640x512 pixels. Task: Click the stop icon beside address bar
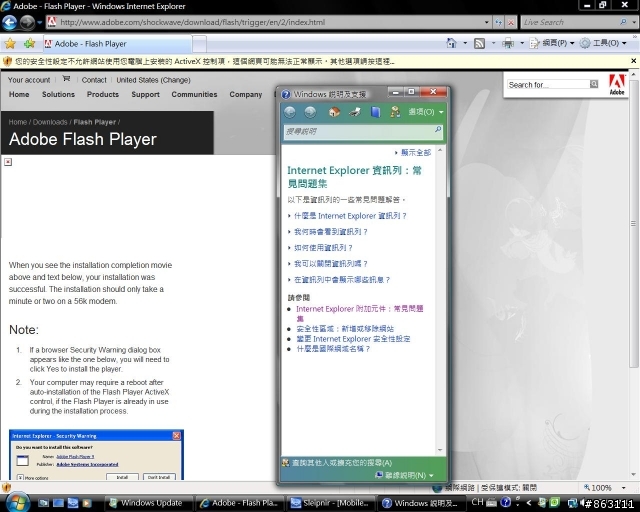pyautogui.click(x=511, y=22)
